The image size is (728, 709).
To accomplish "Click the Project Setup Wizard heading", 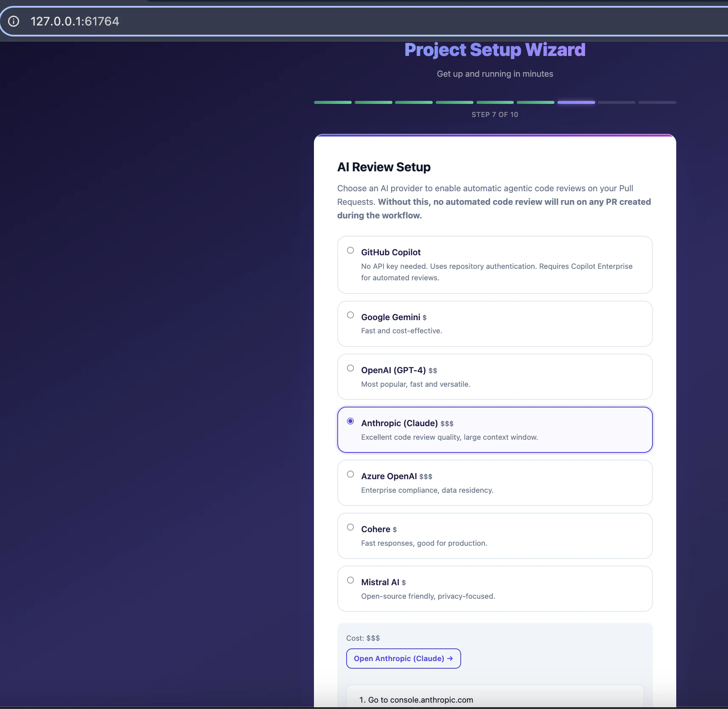I will coord(495,50).
